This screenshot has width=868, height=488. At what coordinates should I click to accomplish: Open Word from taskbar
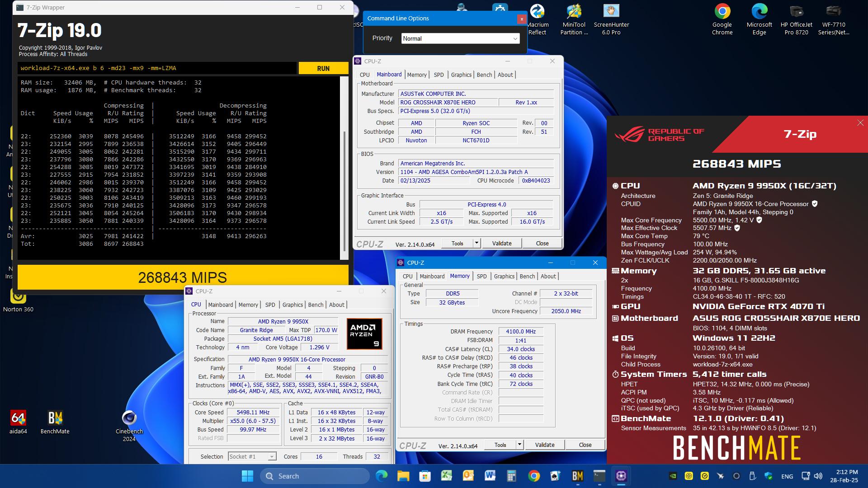tap(490, 476)
